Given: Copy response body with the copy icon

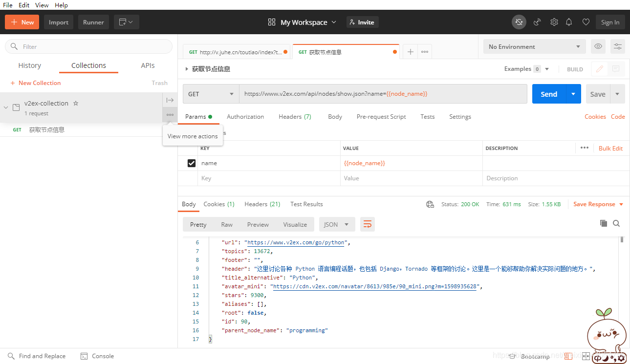Looking at the screenshot, I should [x=604, y=223].
